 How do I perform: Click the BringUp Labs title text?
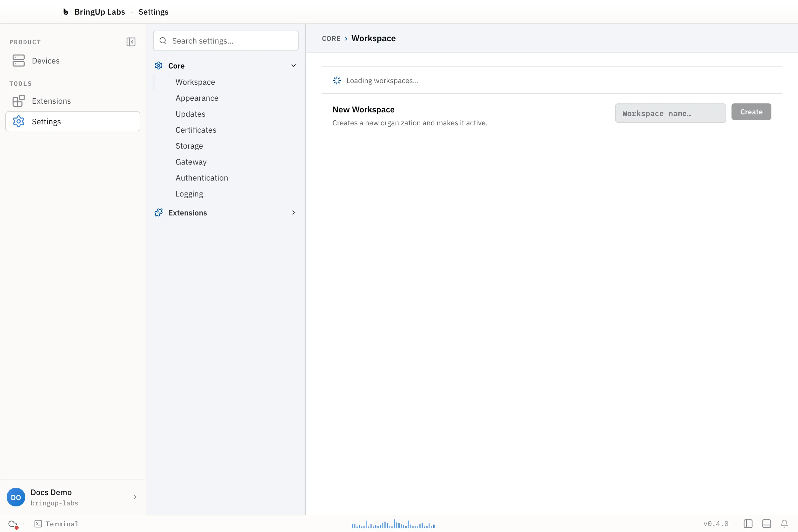[x=100, y=12]
